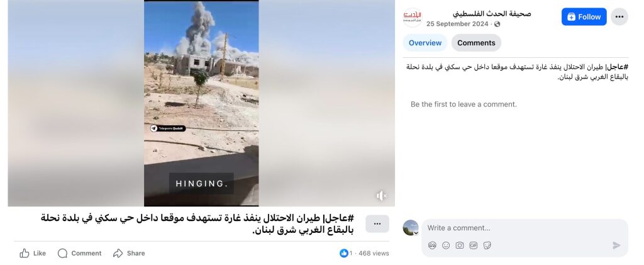Open the GIF picker for the comment
Screen dimensions: 644x265
click(x=474, y=245)
